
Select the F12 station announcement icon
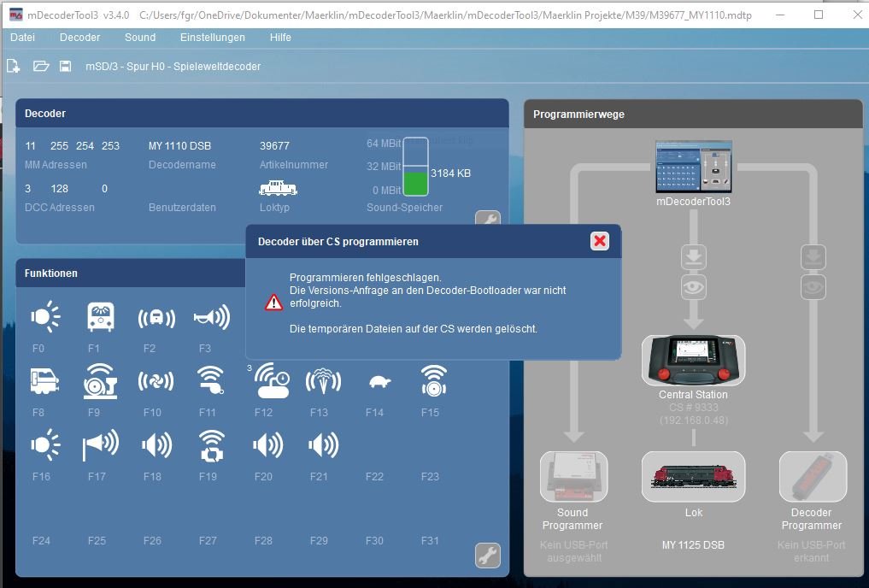coord(272,380)
